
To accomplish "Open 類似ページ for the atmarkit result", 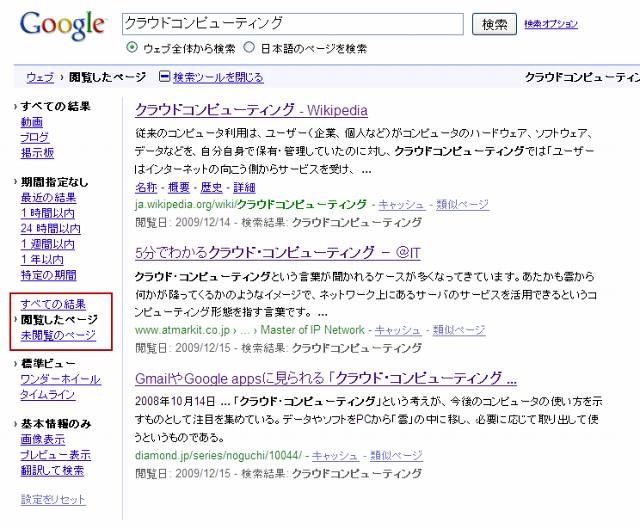I will click(459, 330).
